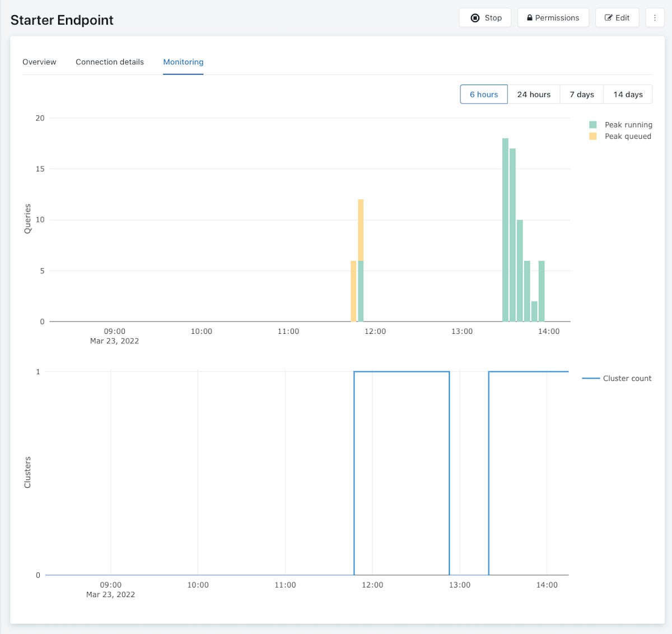Toggle the Cluster count legend entry

click(x=617, y=379)
